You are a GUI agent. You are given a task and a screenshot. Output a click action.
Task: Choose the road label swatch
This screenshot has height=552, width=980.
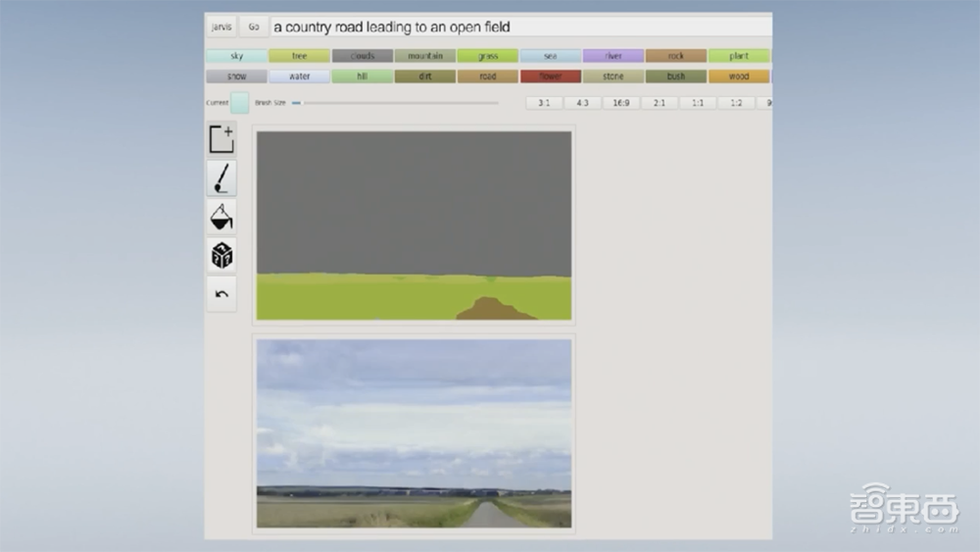coord(487,75)
